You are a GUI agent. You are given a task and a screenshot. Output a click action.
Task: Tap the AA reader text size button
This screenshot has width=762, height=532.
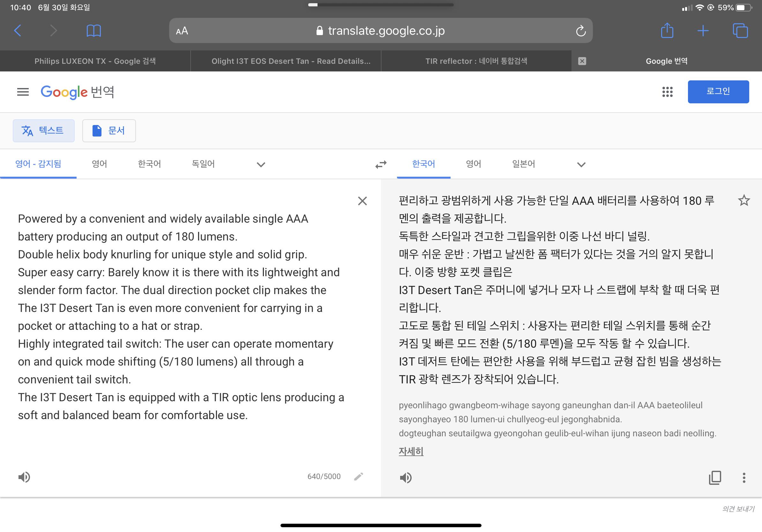tap(182, 31)
